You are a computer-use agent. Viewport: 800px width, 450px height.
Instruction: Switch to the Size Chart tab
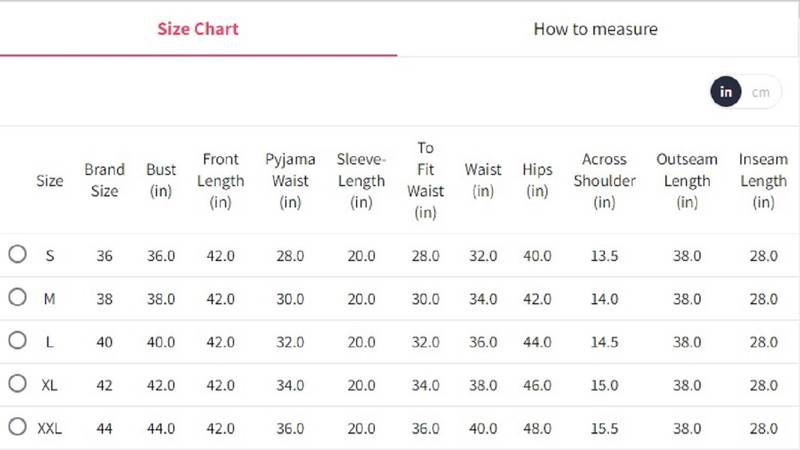tap(198, 28)
